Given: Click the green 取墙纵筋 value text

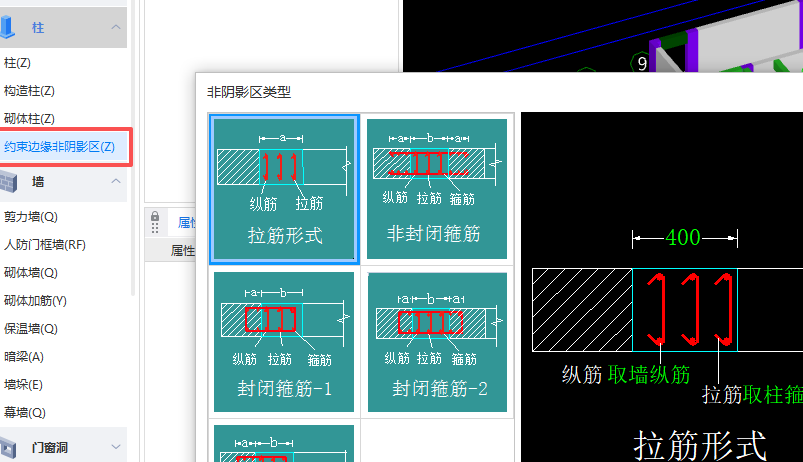Looking at the screenshot, I should click(x=649, y=375).
